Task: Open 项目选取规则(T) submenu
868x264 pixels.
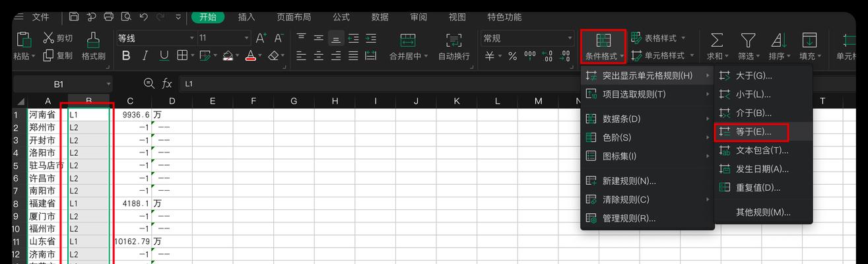Action: pos(647,94)
